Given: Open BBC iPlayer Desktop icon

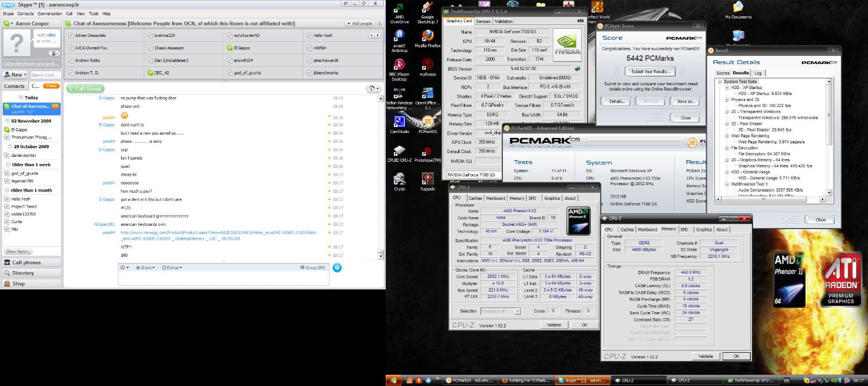Looking at the screenshot, I should pos(399,69).
